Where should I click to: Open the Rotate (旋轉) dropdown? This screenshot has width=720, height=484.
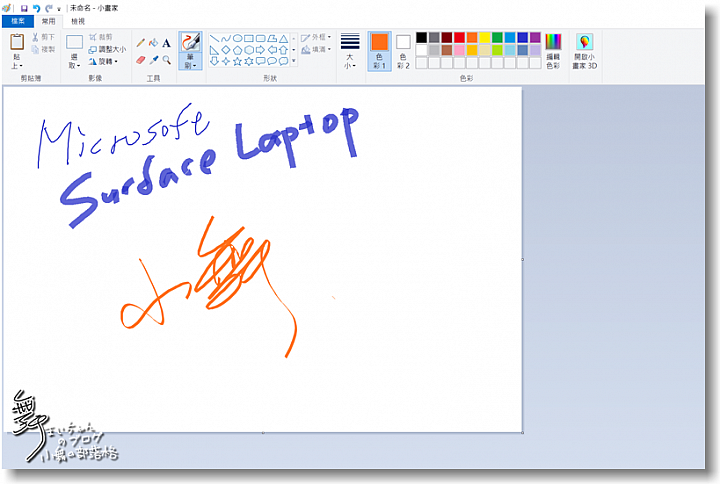pyautogui.click(x=103, y=61)
